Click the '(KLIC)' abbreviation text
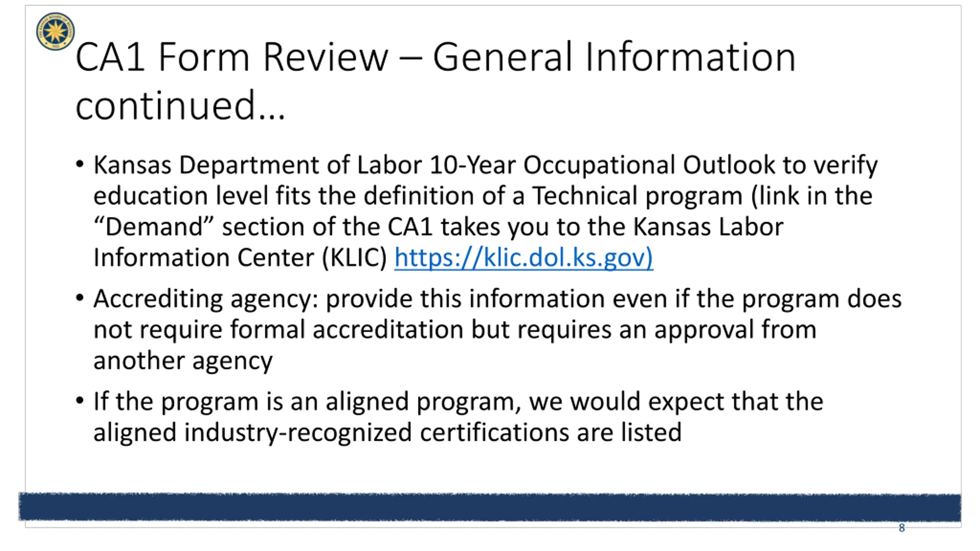The image size is (980, 551). click(354, 258)
